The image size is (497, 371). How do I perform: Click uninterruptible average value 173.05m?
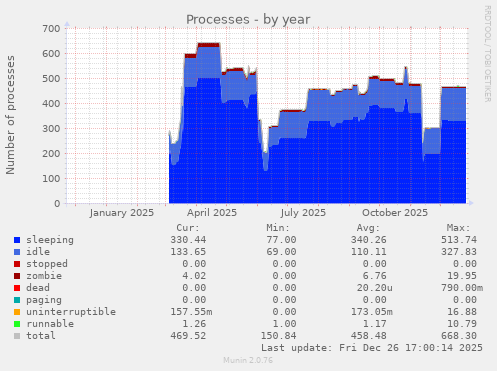[372, 312]
